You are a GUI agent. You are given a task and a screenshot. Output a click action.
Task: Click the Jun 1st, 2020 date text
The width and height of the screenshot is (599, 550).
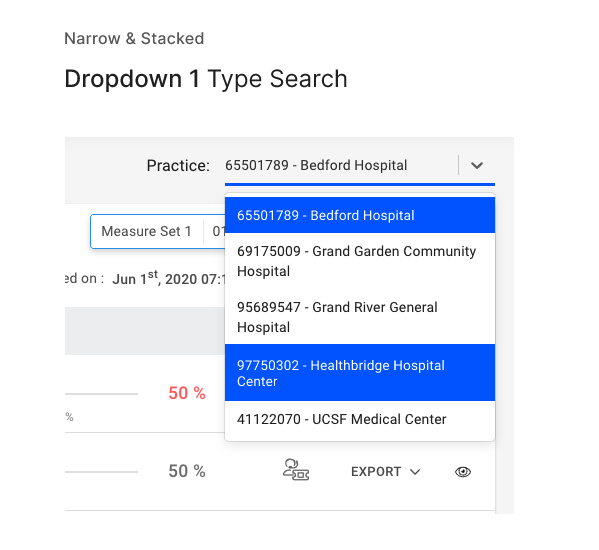click(168, 278)
